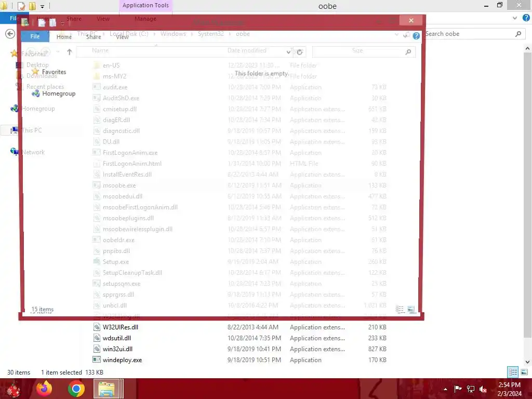The image size is (532, 399).
Task: Click the File Explorer taskbar icon
Action: [107, 389]
